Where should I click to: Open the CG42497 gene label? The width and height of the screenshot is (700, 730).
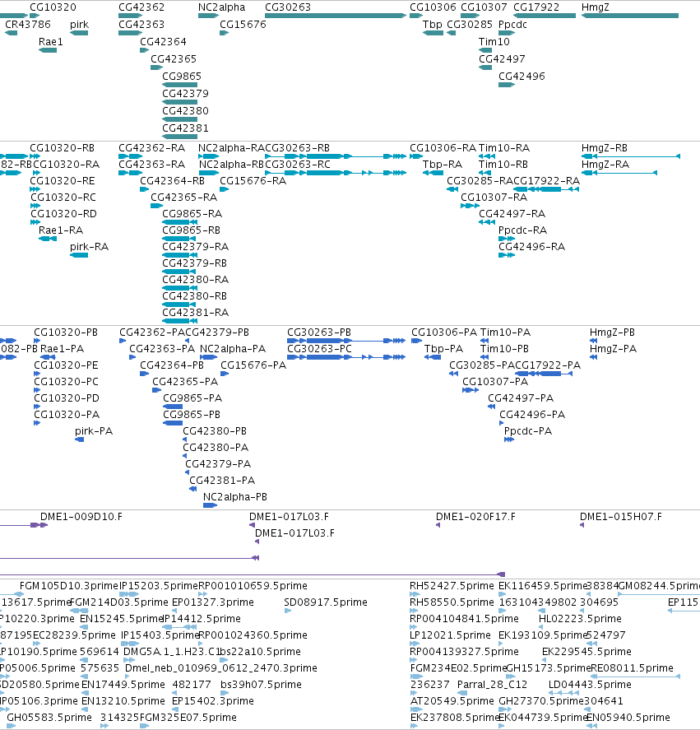(x=503, y=58)
